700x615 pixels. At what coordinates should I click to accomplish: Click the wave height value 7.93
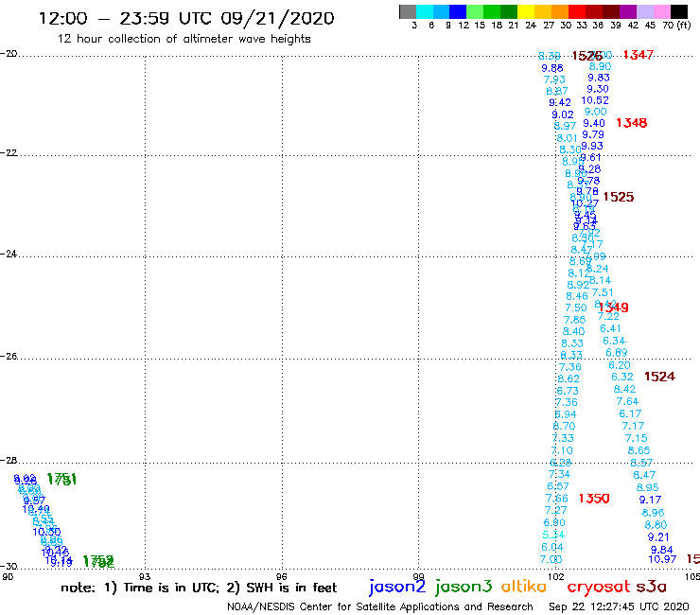554,79
